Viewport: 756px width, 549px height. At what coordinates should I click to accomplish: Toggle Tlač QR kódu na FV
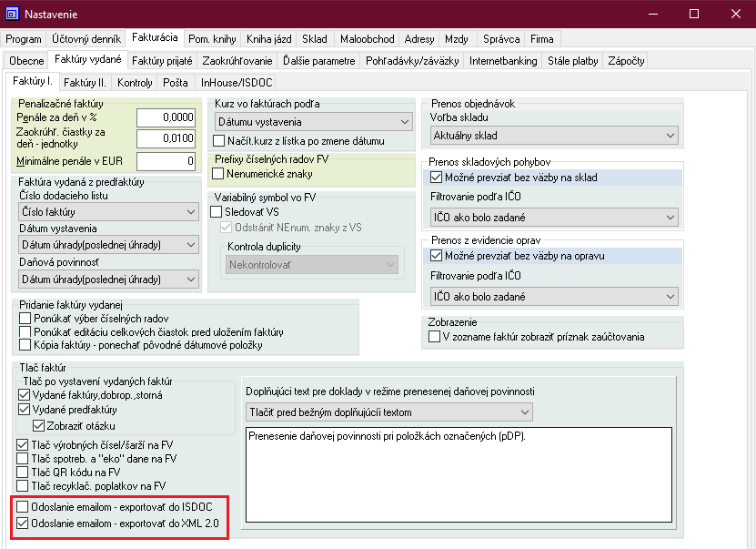coord(24,472)
